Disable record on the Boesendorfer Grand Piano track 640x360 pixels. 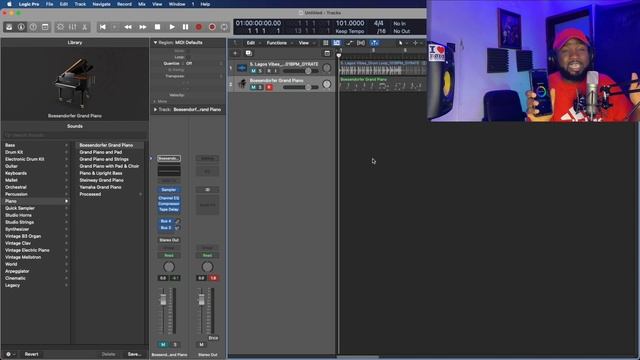click(x=269, y=87)
